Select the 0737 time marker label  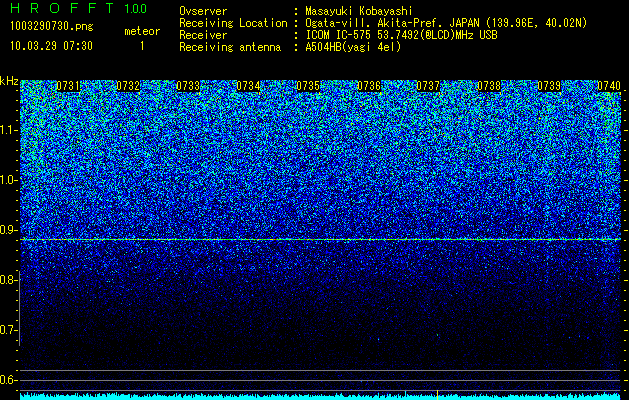click(x=428, y=86)
